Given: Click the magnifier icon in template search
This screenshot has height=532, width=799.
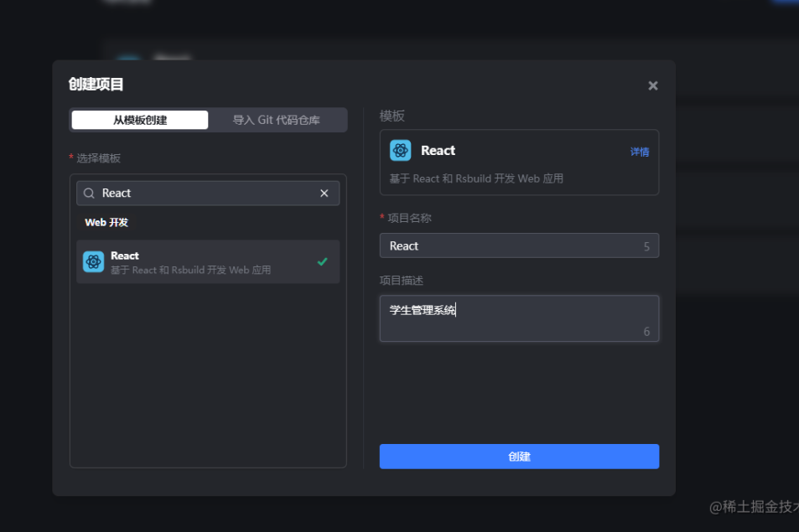Looking at the screenshot, I should (x=89, y=194).
